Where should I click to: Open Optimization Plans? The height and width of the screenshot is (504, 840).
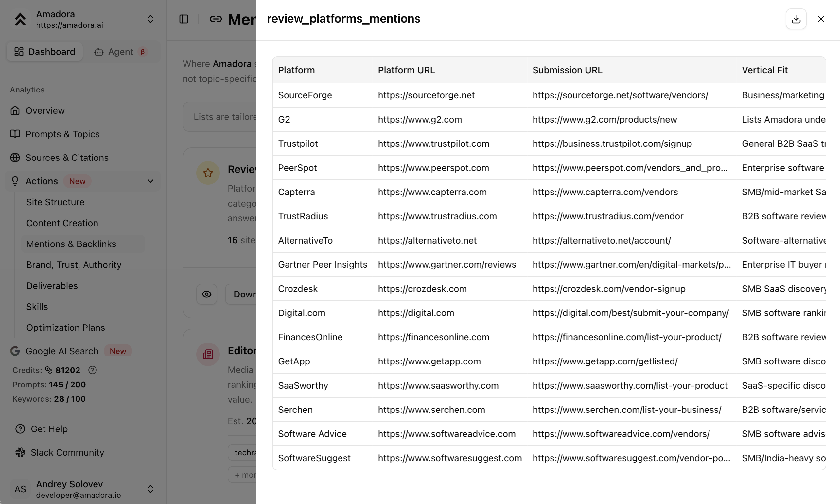point(65,328)
